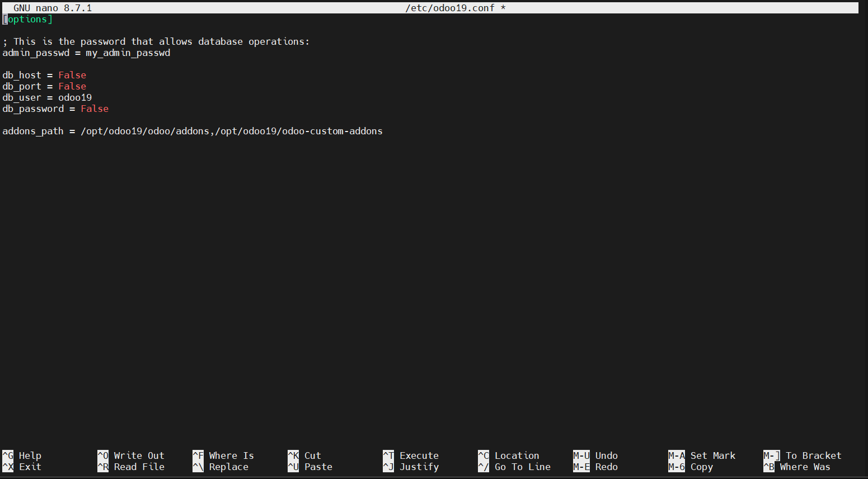The image size is (868, 479).
Task: Click the admin_passwd key name
Action: tap(36, 53)
